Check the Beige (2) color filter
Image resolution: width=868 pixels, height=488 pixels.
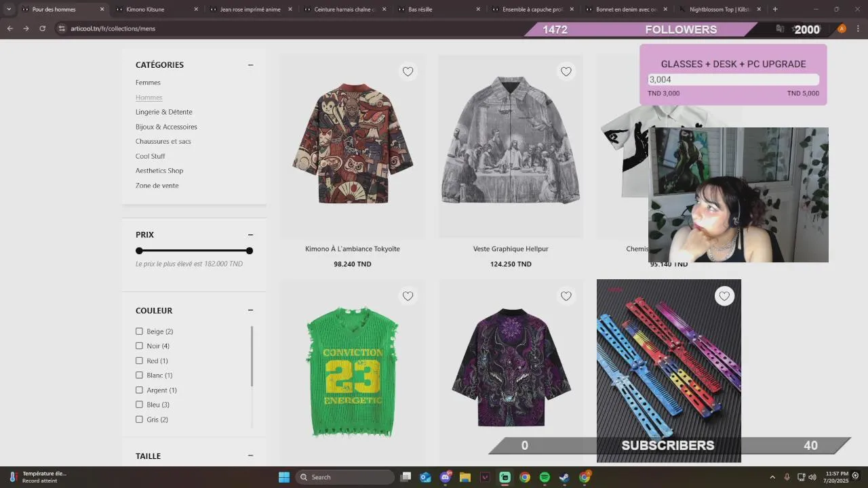pos(139,331)
